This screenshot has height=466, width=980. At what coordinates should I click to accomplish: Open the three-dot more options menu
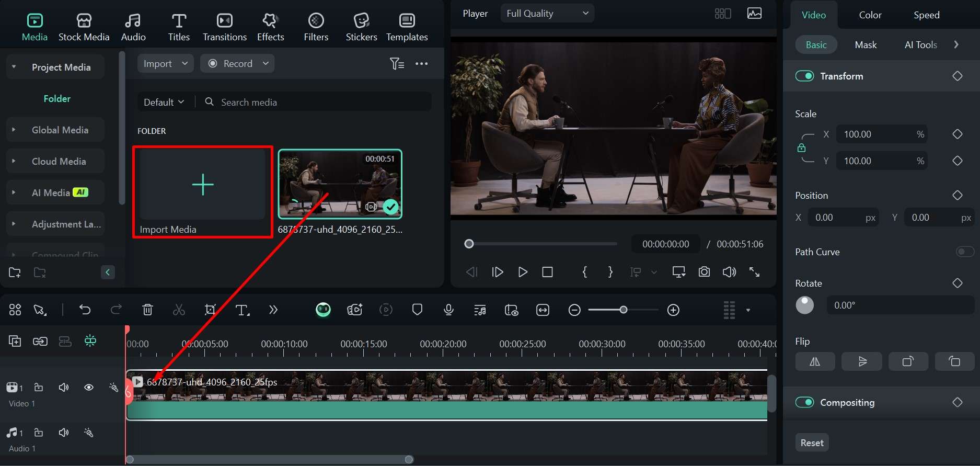pos(421,64)
